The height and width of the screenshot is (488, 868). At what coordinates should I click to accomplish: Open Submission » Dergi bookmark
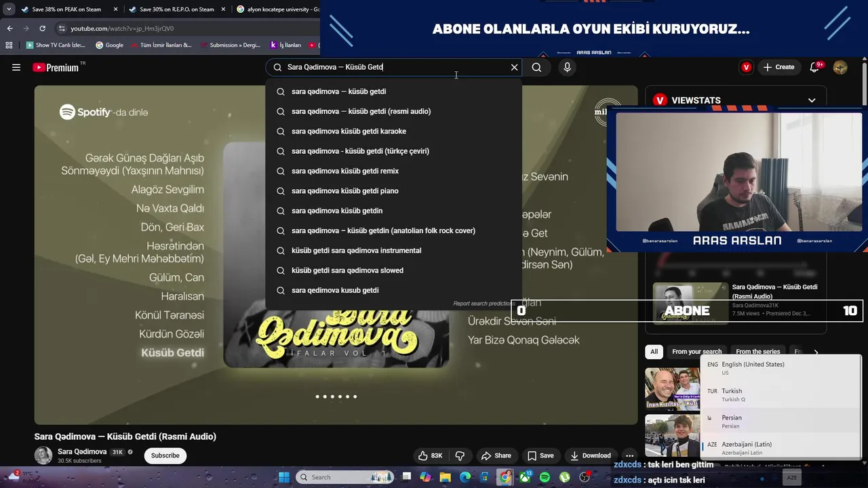pos(230,45)
